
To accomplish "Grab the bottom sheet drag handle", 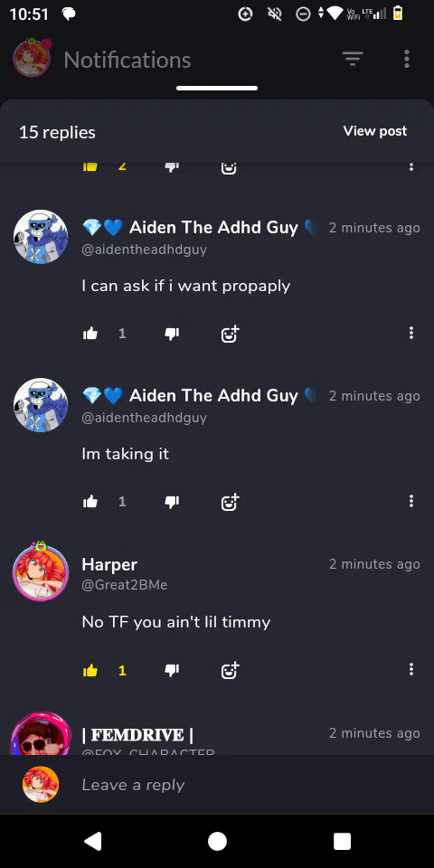I will pos(217,88).
